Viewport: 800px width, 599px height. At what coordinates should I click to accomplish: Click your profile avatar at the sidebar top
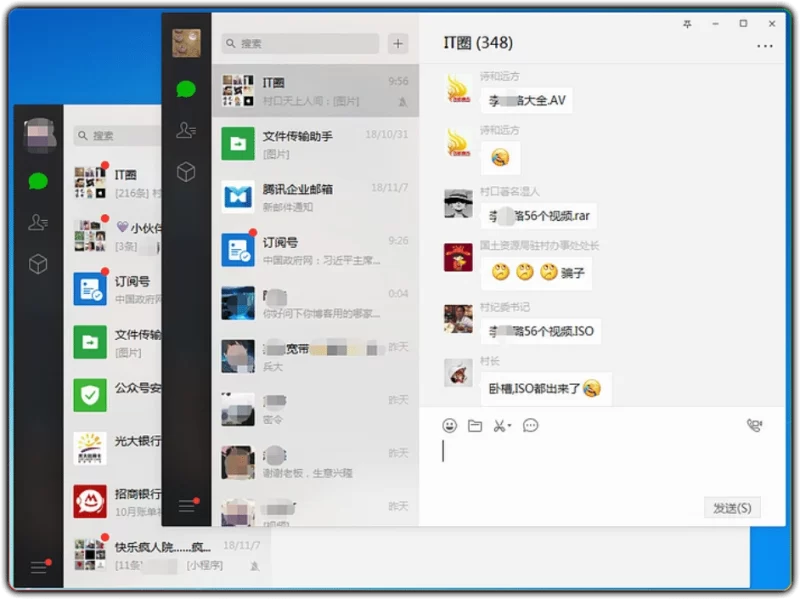point(186,43)
